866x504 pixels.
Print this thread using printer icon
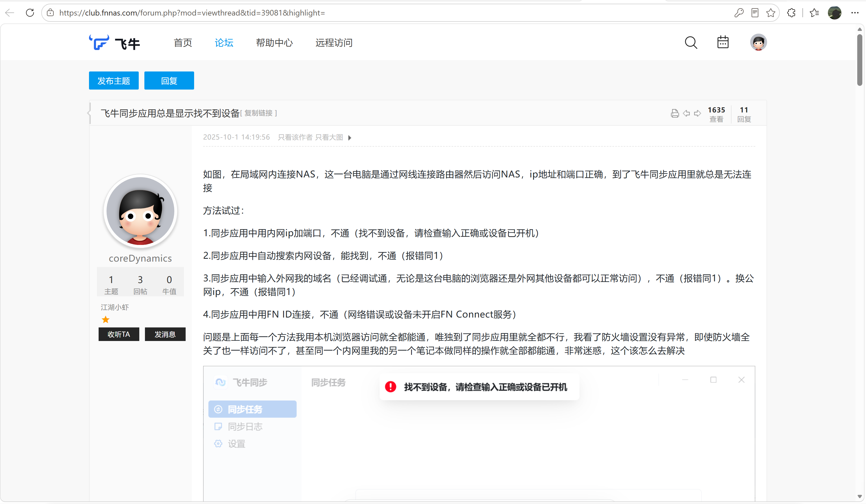tap(675, 113)
